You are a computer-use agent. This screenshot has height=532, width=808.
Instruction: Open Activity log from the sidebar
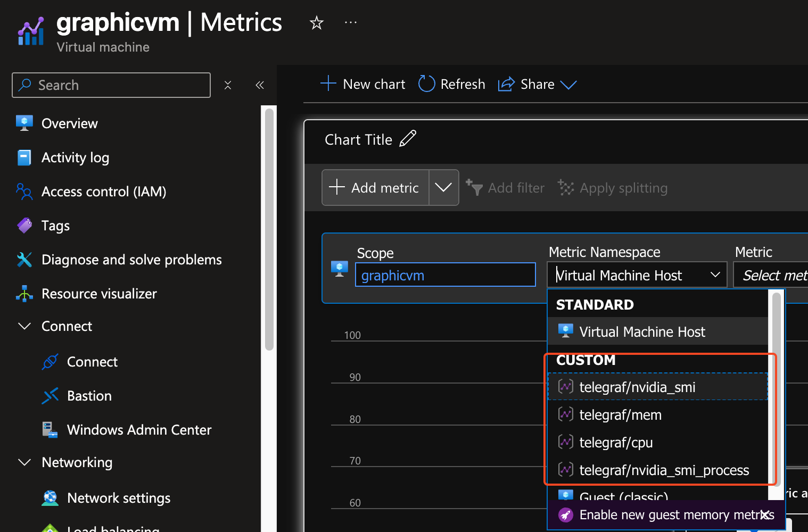(x=75, y=157)
